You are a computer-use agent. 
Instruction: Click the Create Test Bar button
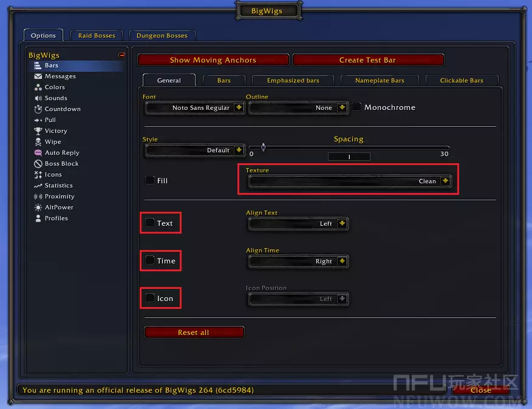(367, 60)
